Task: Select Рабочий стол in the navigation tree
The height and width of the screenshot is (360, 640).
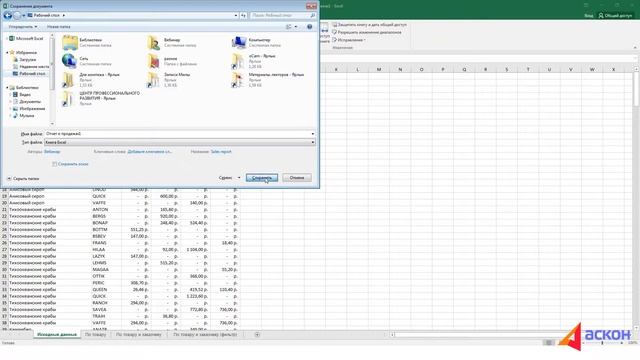Action: pos(29,73)
